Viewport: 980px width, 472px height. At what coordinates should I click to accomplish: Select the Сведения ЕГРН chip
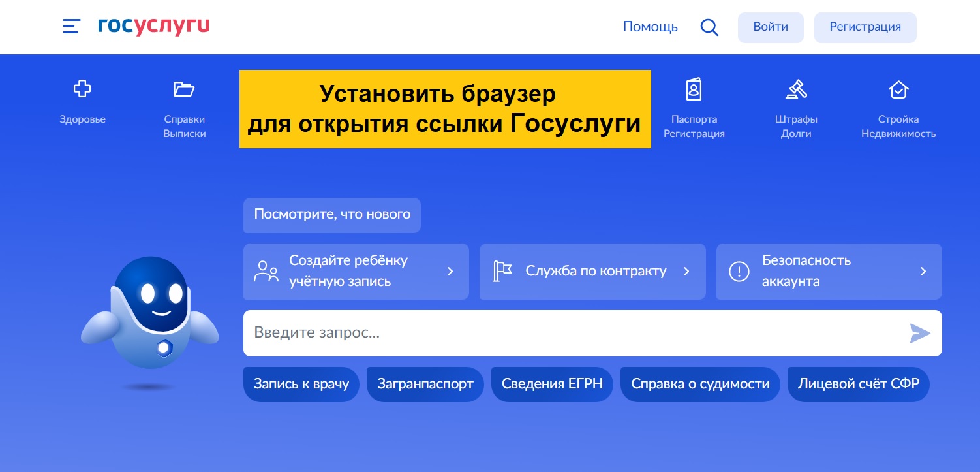coord(552,384)
